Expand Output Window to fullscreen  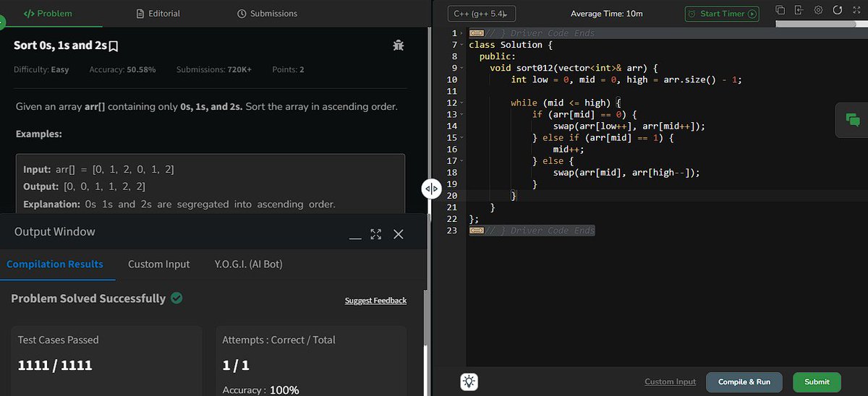tap(375, 234)
